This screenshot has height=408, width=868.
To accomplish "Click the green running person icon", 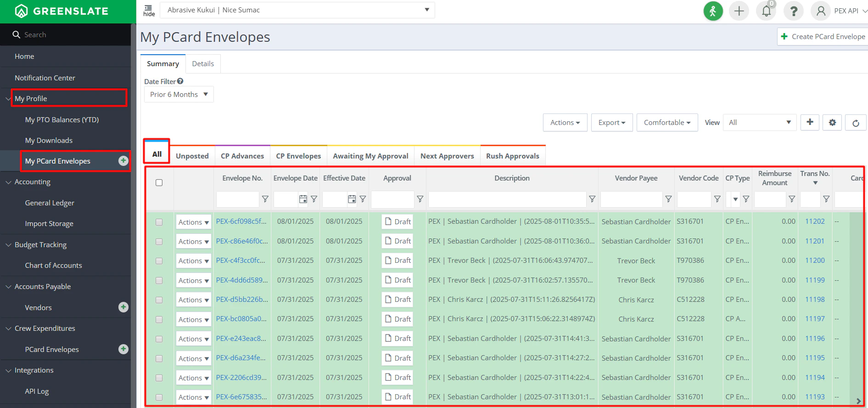I will click(713, 11).
